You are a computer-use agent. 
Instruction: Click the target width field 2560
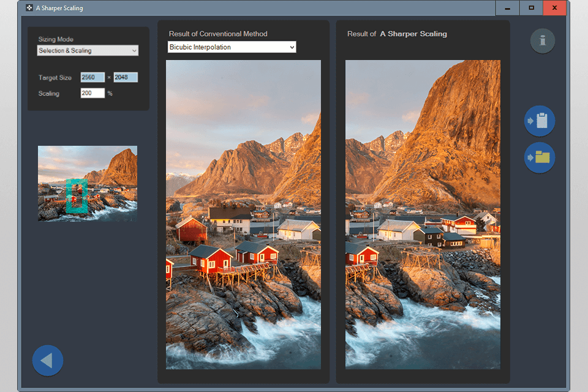92,77
